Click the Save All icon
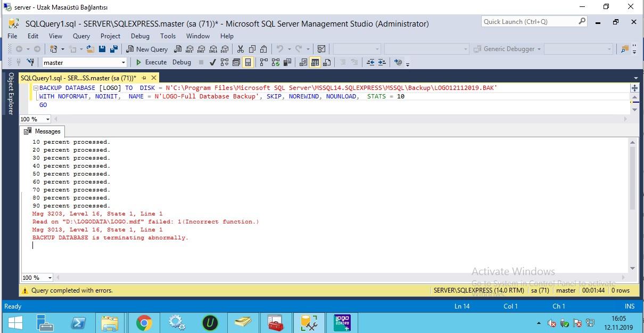This screenshot has height=333, width=644. [114, 49]
